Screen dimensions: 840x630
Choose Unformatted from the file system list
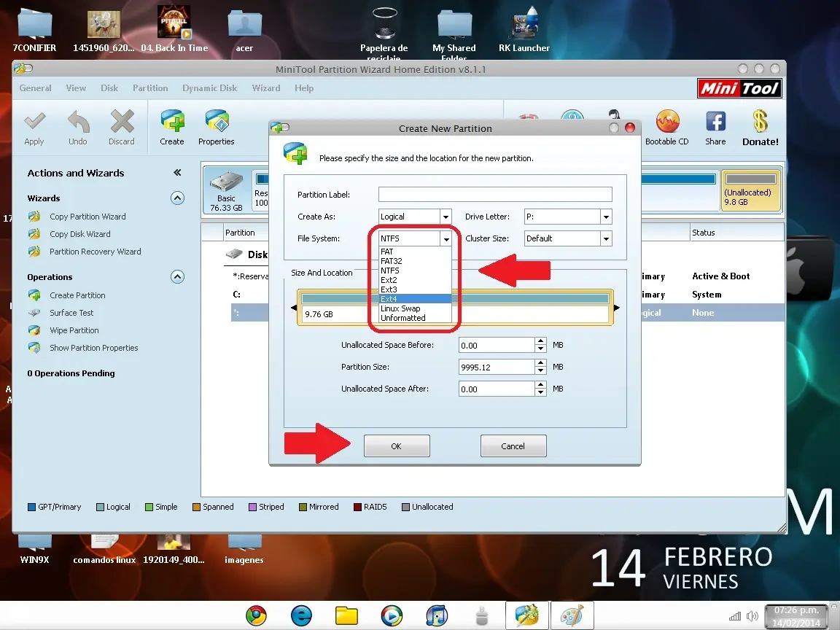[415, 318]
